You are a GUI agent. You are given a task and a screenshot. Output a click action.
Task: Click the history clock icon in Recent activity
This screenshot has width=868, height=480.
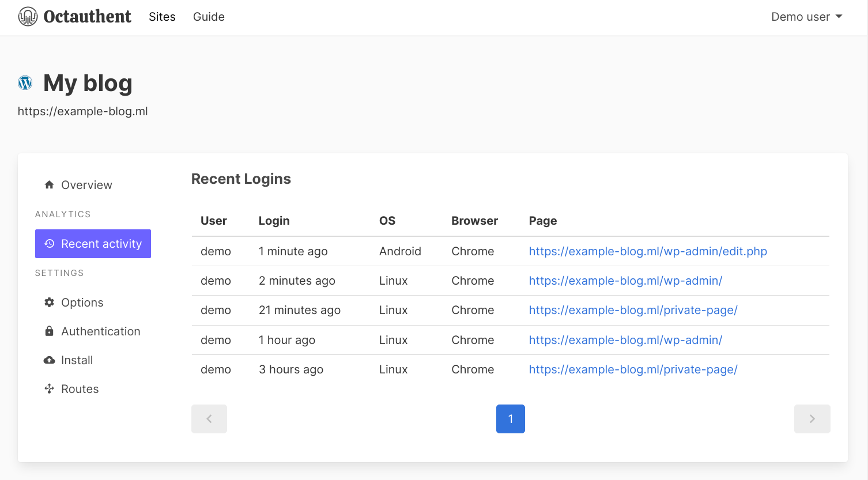pos(50,244)
